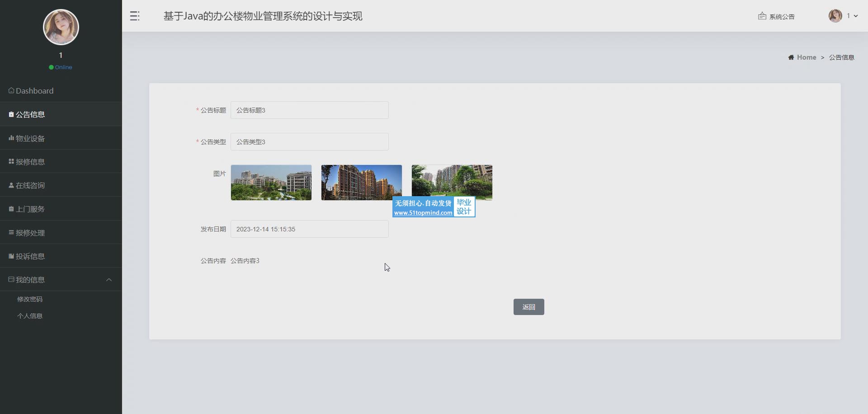Screen dimensions: 868x414
Task: Open the first building thumbnail image
Action: point(271,183)
